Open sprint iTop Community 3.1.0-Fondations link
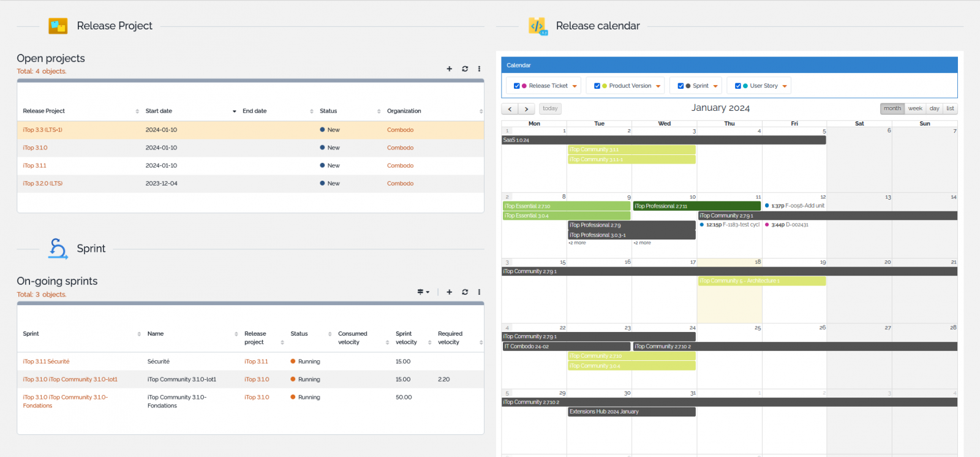This screenshot has height=457, width=980. pyautogui.click(x=65, y=401)
